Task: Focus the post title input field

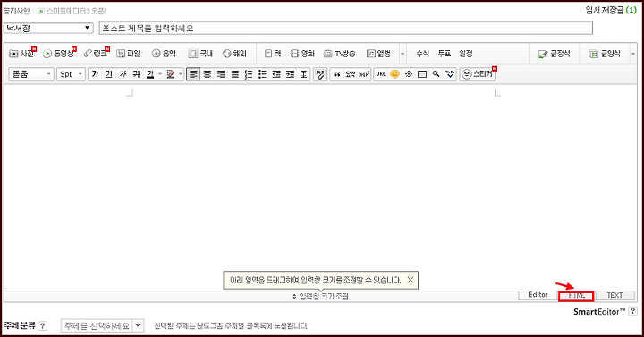Action: pos(346,28)
